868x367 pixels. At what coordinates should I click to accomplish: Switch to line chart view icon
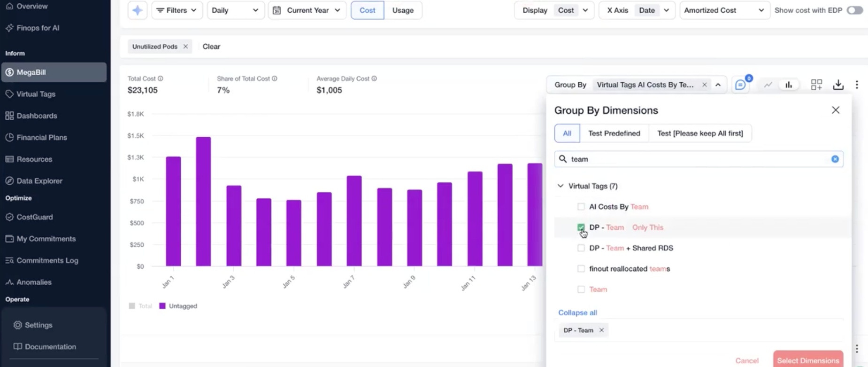pos(768,85)
